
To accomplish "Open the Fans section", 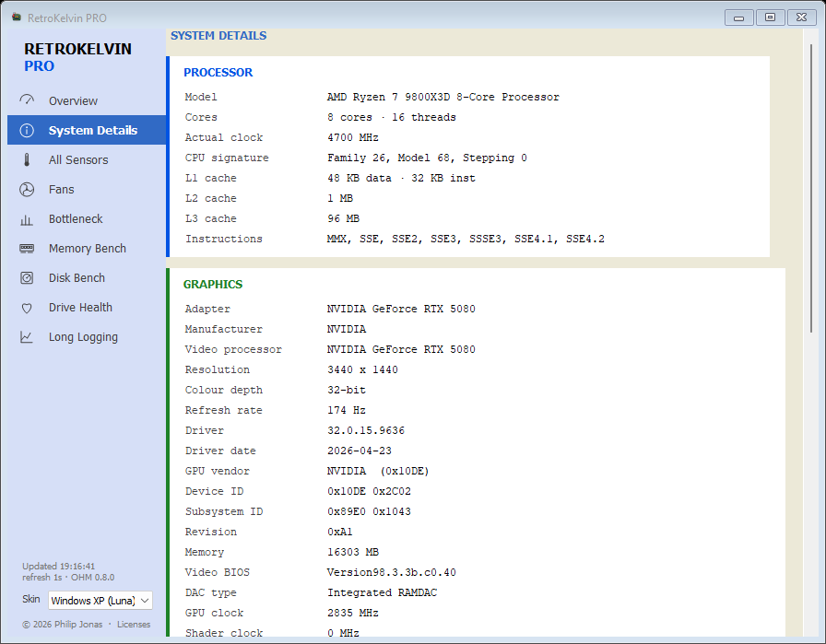I will [87, 189].
